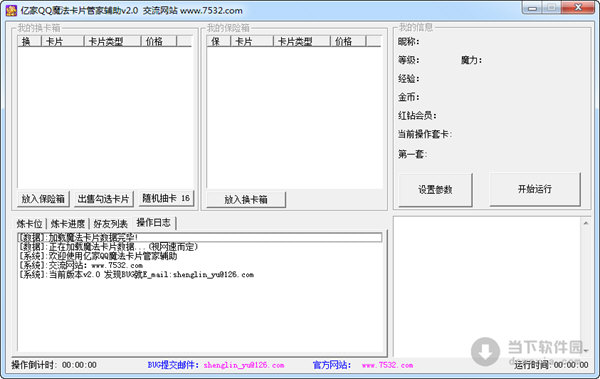Viewport: 600px width, 379px height.
Task: Click the 等级 label
Action: pyautogui.click(x=408, y=60)
